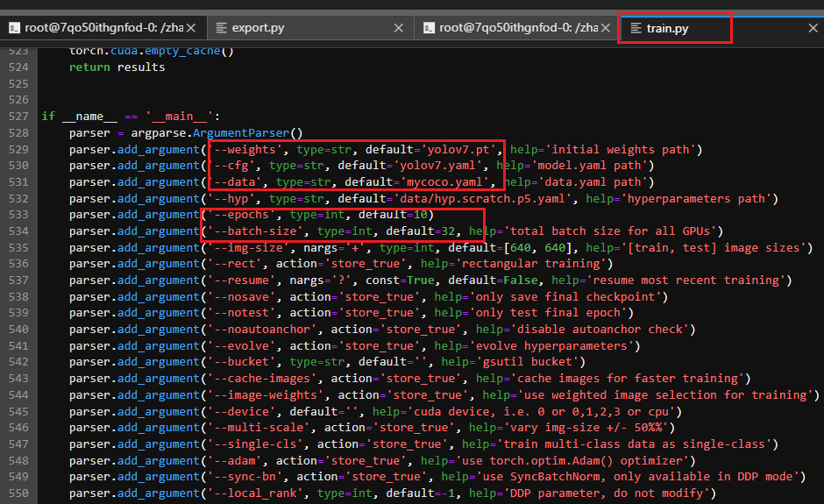824x504 pixels.
Task: Click 'mycoco.yaml' default value
Action: point(448,181)
